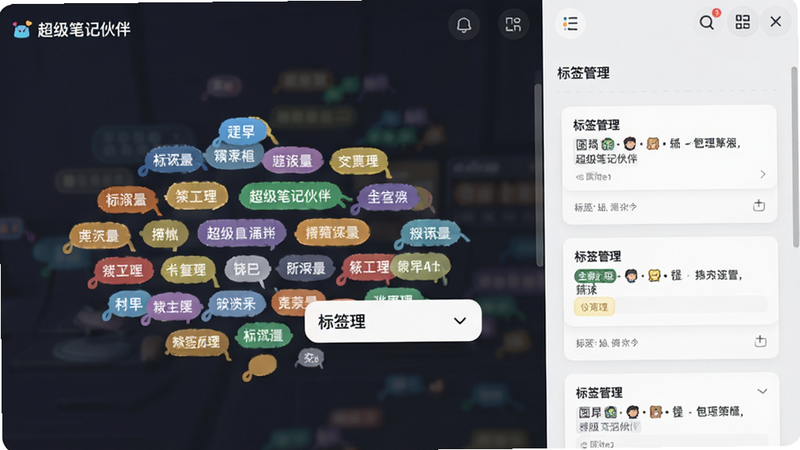
Task: Click the brown door icon in the third card
Action: [x=656, y=411]
